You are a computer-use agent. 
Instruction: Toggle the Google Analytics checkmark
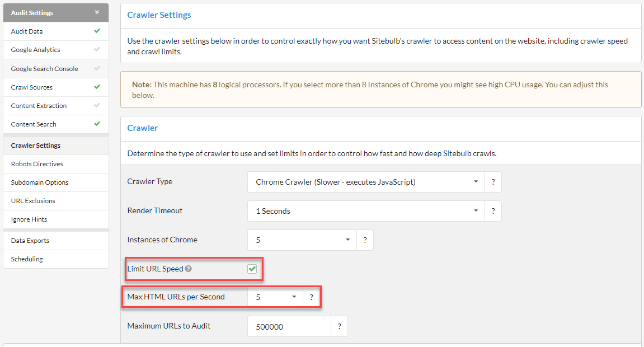coord(97,49)
